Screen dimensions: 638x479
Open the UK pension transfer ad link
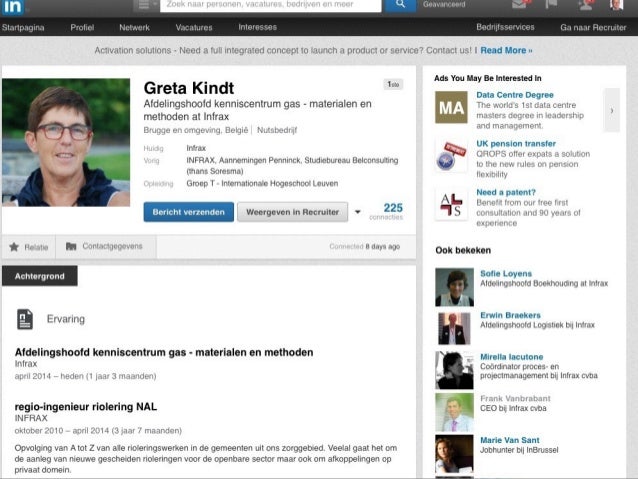[x=516, y=144]
